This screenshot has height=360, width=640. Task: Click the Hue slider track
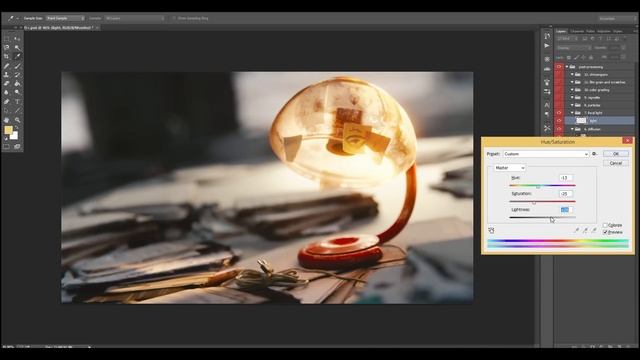(x=542, y=185)
